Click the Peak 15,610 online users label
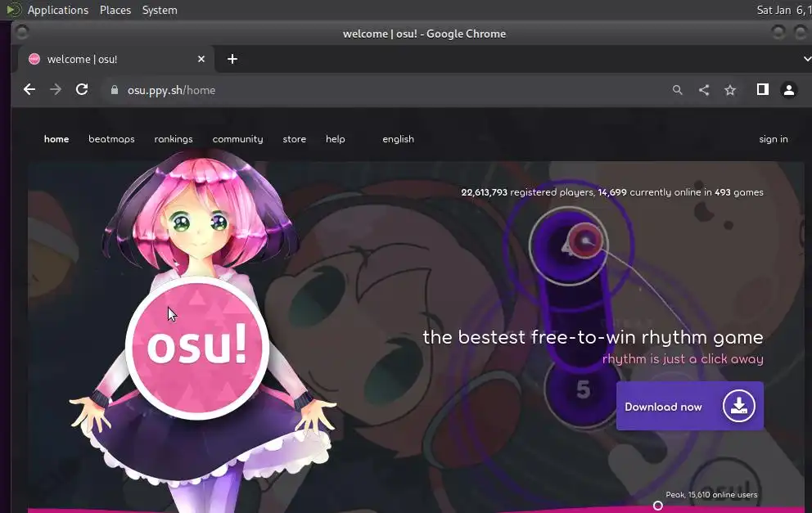The image size is (812, 513). [711, 494]
